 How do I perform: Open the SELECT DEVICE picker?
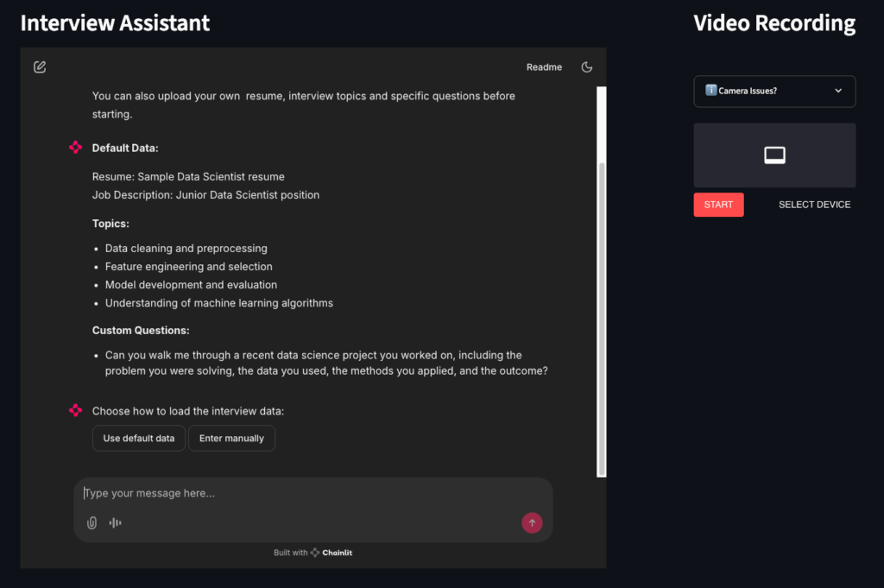coord(814,205)
